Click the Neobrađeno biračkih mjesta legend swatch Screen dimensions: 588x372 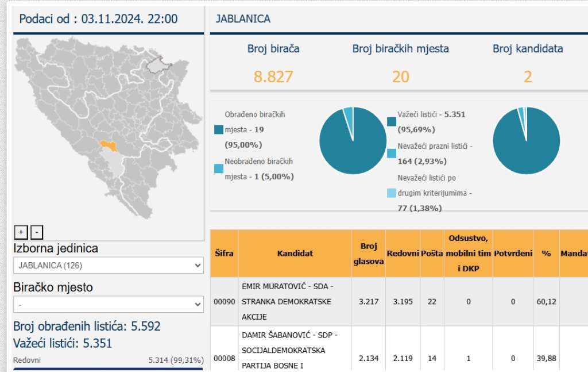219,168
